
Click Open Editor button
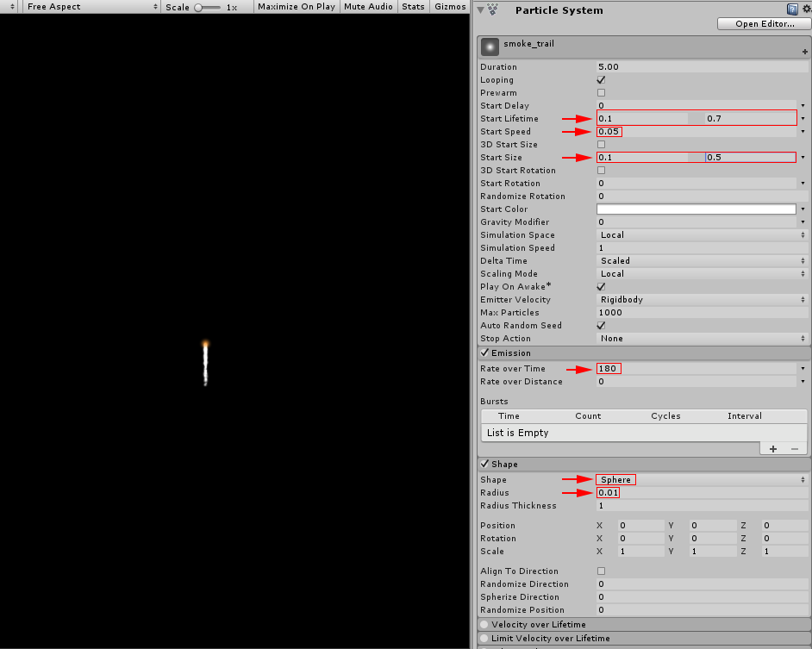(x=765, y=24)
